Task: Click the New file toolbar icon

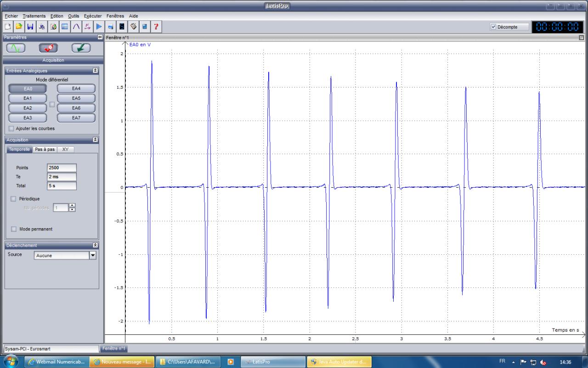Action: (x=8, y=27)
